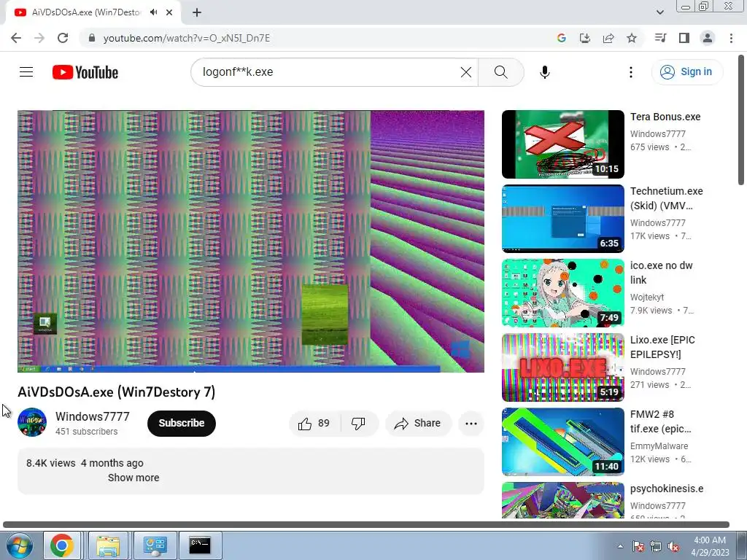This screenshot has height=560, width=747.
Task: Open more actions ellipsis under video
Action: pos(471,424)
